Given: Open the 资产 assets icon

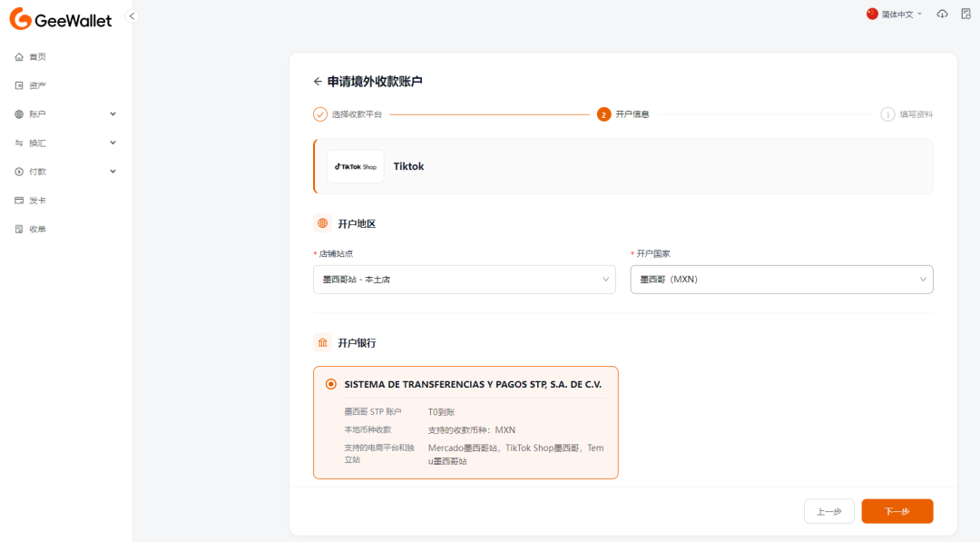Looking at the screenshot, I should [x=19, y=85].
